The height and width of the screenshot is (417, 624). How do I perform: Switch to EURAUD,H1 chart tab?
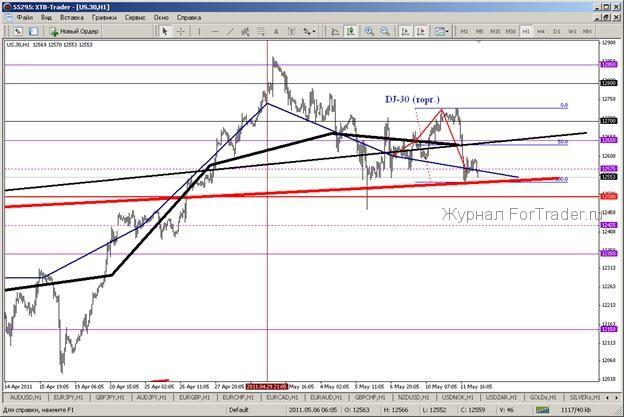pos(326,397)
